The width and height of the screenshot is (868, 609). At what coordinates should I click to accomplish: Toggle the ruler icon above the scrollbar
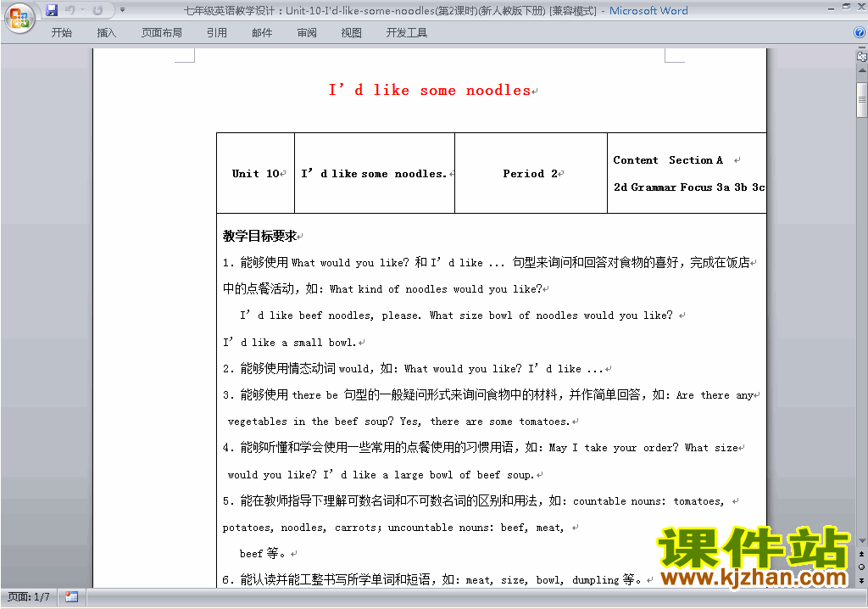862,56
